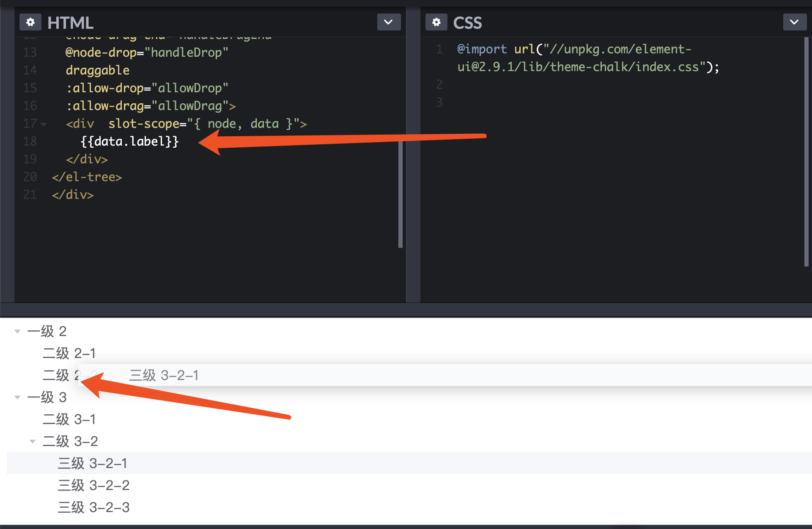Click the CSS editor chevron menu
This screenshot has width=812, height=529.
[795, 22]
